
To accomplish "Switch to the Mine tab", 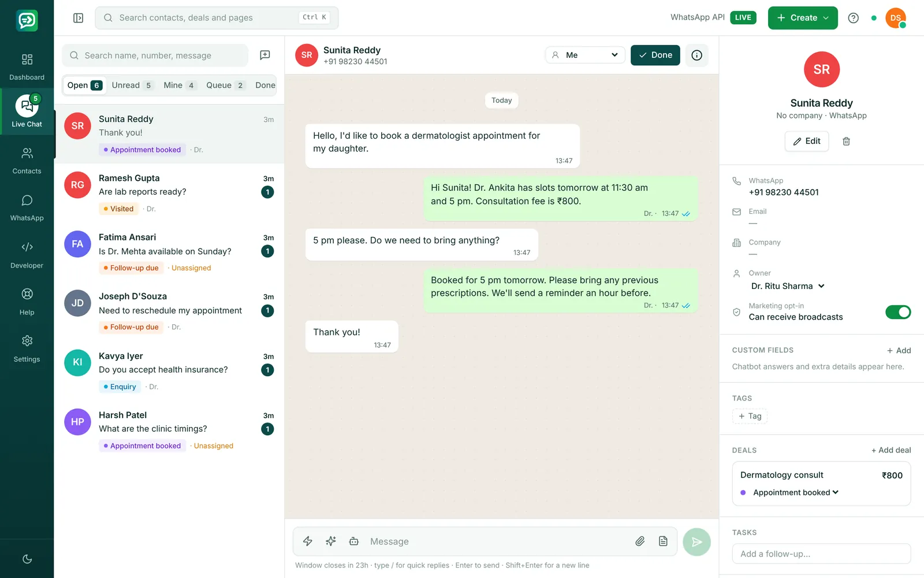I will point(180,85).
